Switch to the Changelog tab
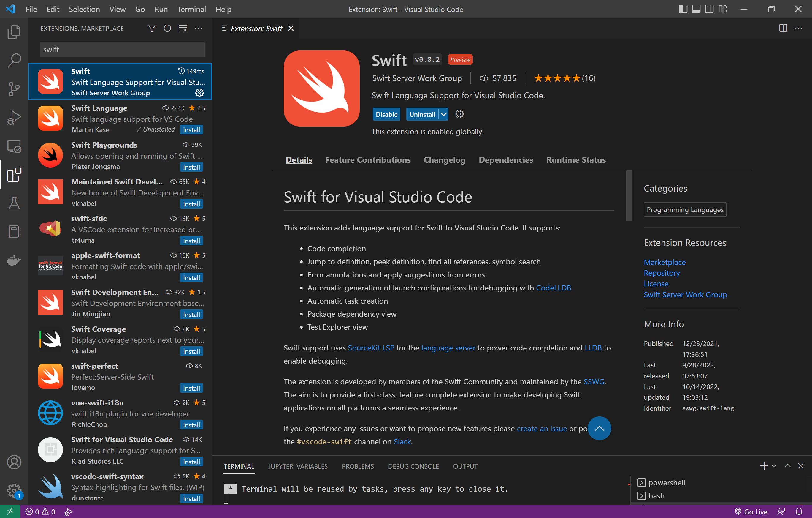Image resolution: width=812 pixels, height=518 pixels. coord(444,160)
